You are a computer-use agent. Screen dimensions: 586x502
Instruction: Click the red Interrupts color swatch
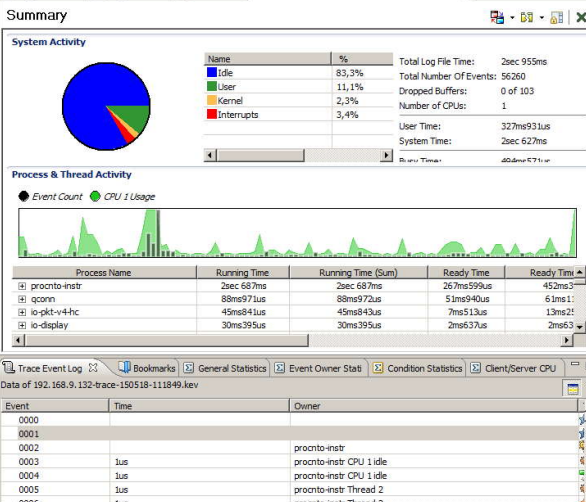coord(212,114)
